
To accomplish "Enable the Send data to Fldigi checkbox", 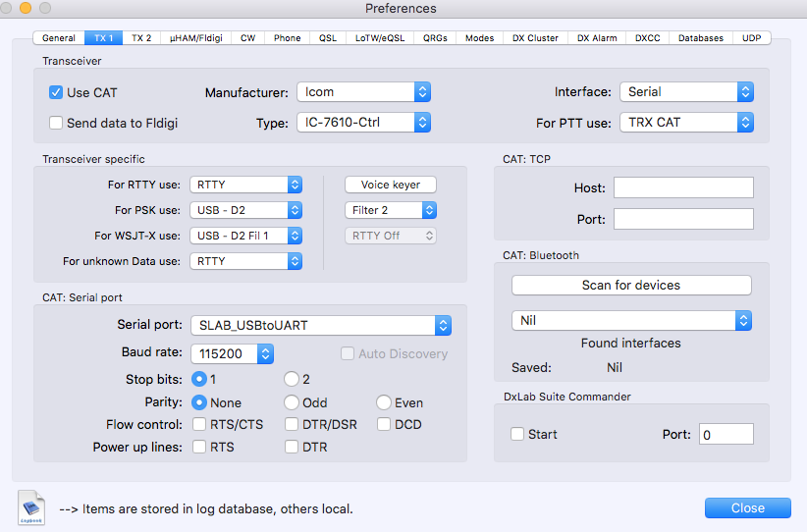I will [x=56, y=123].
